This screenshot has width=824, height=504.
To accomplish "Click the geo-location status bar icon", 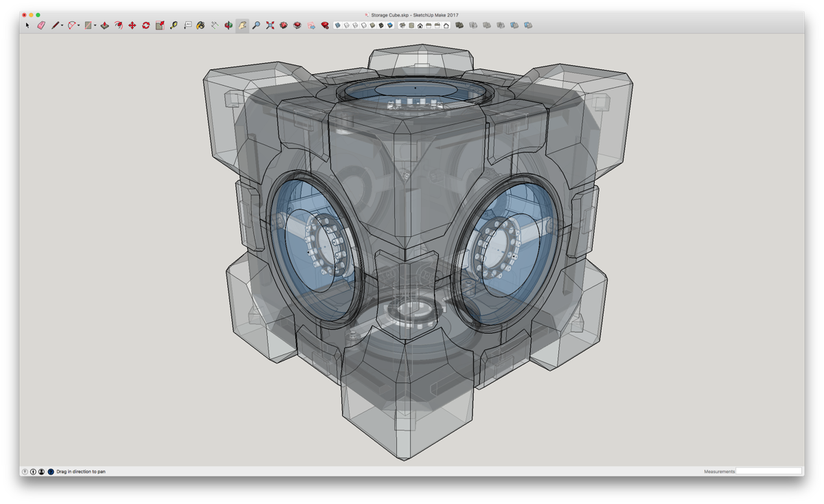I will pyautogui.click(x=25, y=472).
